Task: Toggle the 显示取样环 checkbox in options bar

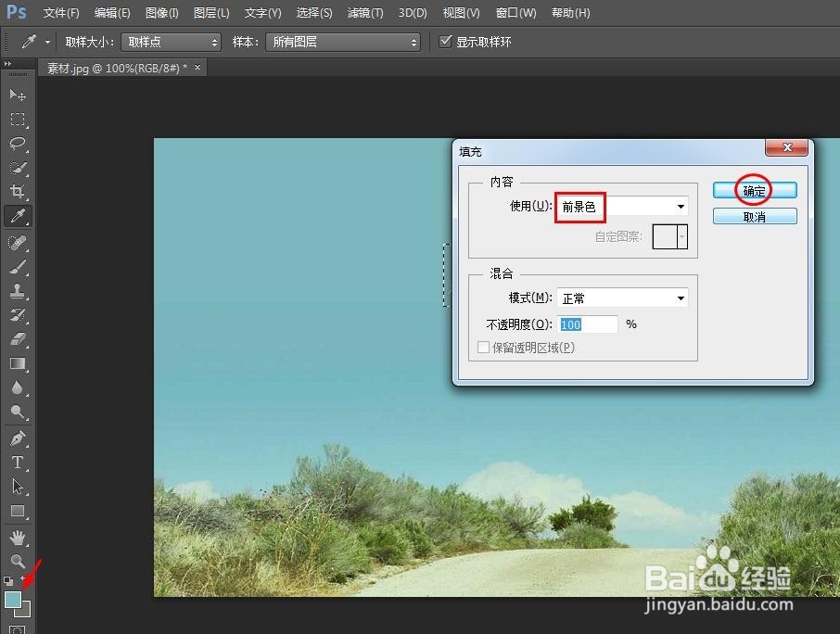Action: point(445,41)
